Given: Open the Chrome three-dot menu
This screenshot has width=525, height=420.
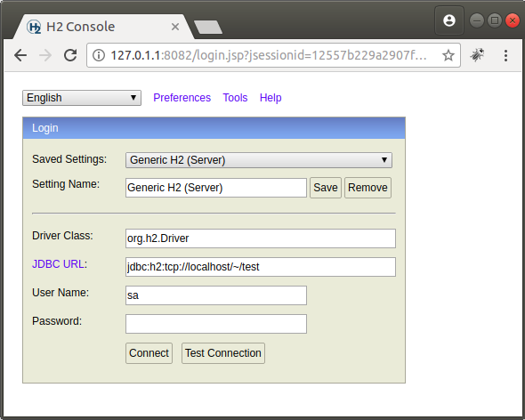Looking at the screenshot, I should 506,55.
